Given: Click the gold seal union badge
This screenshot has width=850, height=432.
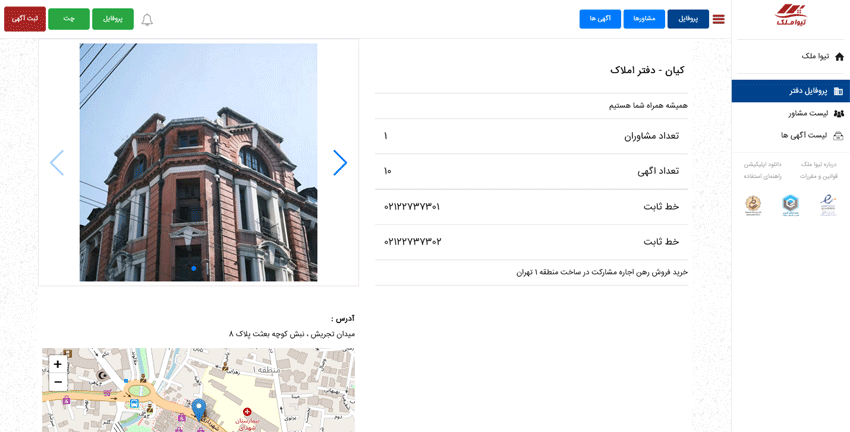Looking at the screenshot, I should tap(753, 205).
